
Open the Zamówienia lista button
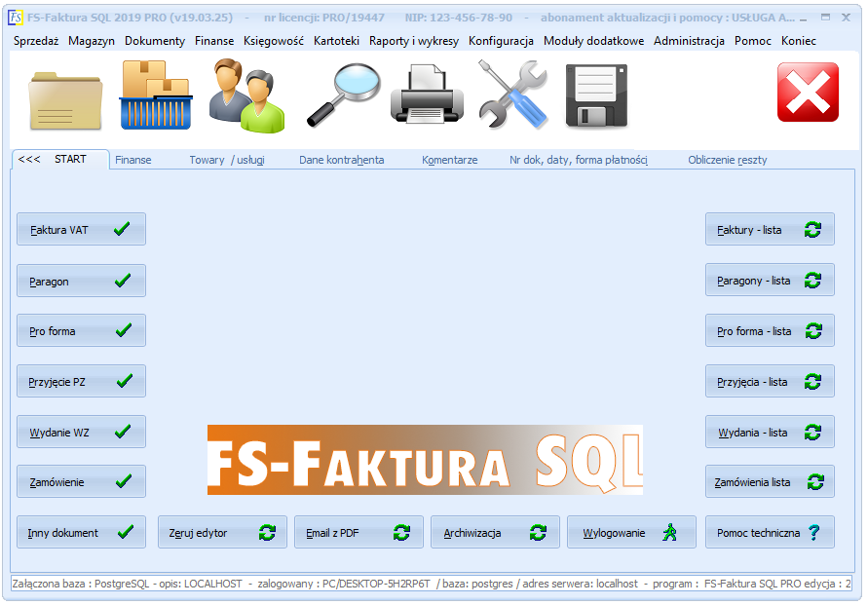pos(770,481)
